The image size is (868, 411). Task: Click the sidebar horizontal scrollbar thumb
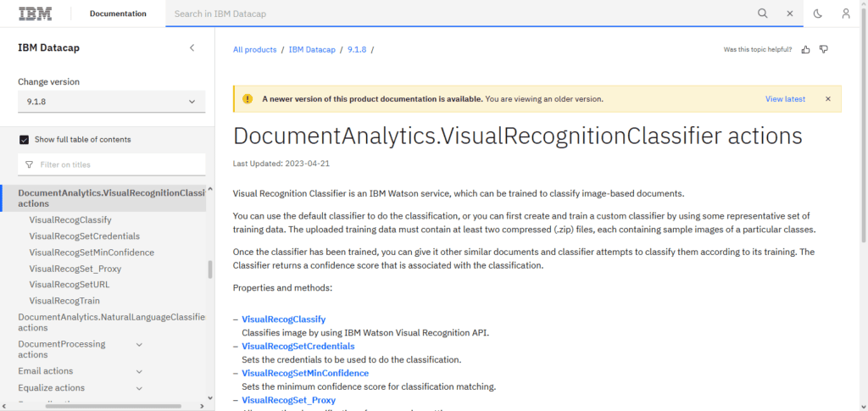[x=113, y=407]
